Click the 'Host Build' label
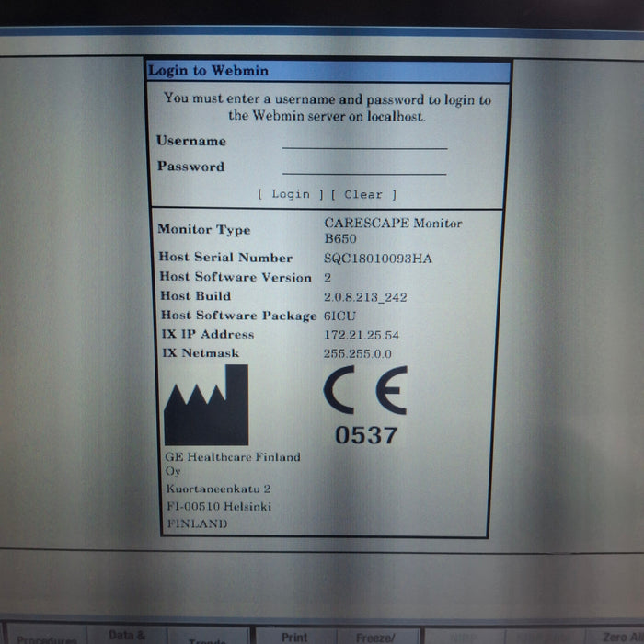 pos(195,295)
